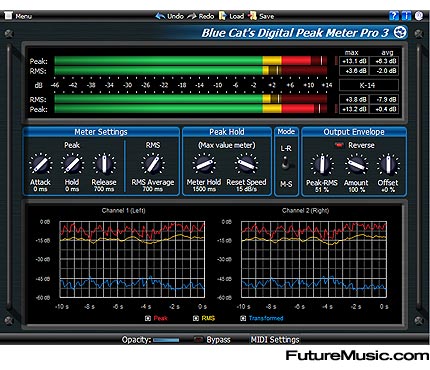Open MIDI Settings
The height and width of the screenshot is (370, 430).
[275, 340]
